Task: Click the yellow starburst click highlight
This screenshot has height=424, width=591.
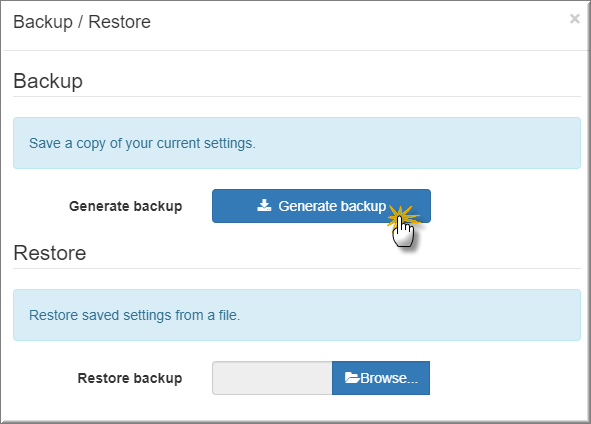Action: point(402,216)
